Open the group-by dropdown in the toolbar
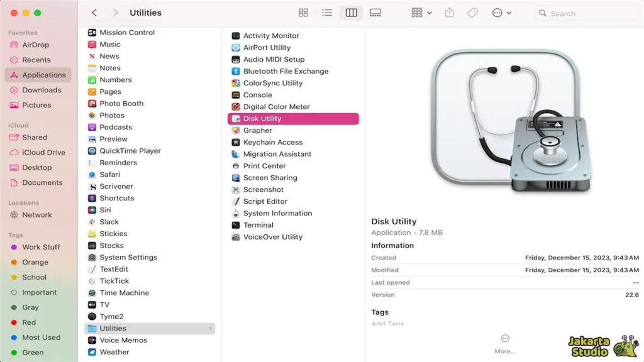The image size is (644, 362). pyautogui.click(x=419, y=12)
